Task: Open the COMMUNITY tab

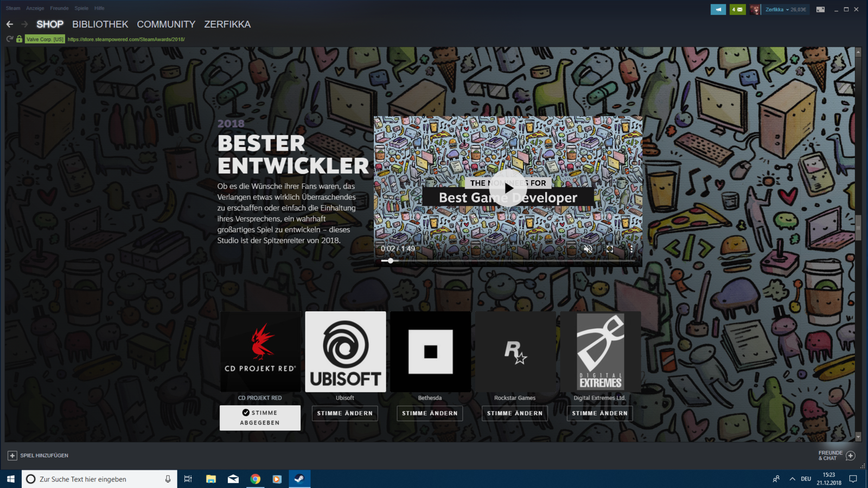Action: click(x=166, y=24)
